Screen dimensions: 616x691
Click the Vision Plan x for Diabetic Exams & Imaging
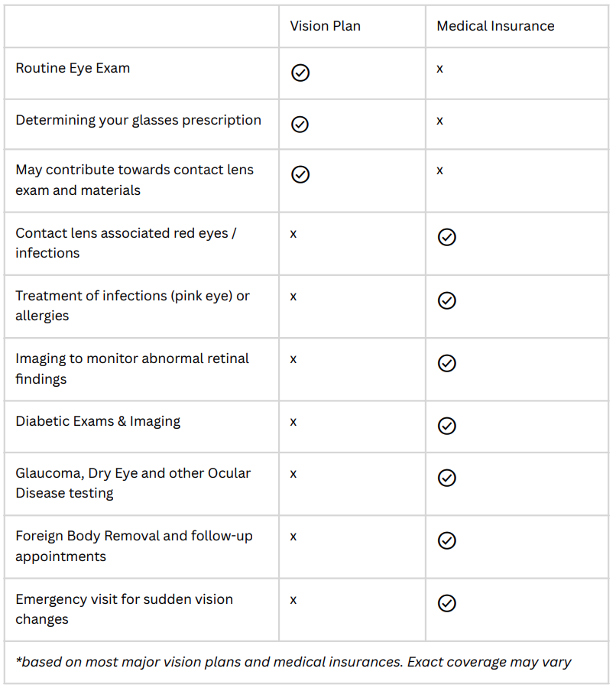coord(293,422)
